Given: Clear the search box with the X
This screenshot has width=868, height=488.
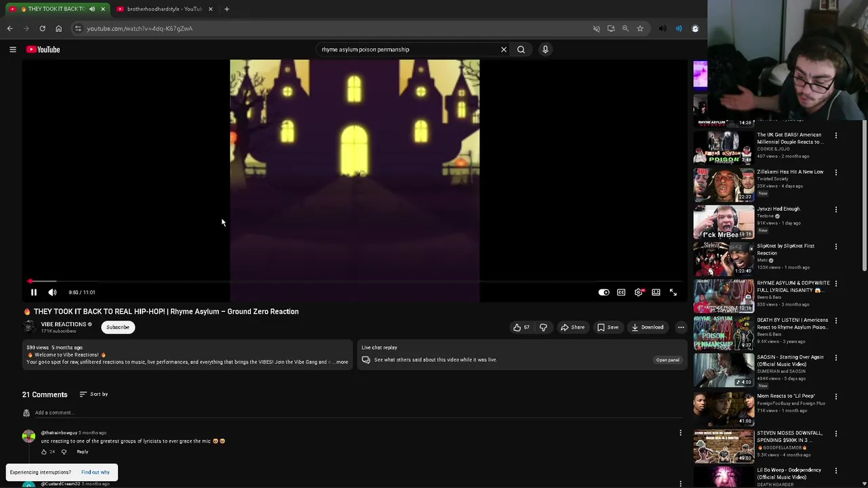Looking at the screenshot, I should coord(503,49).
